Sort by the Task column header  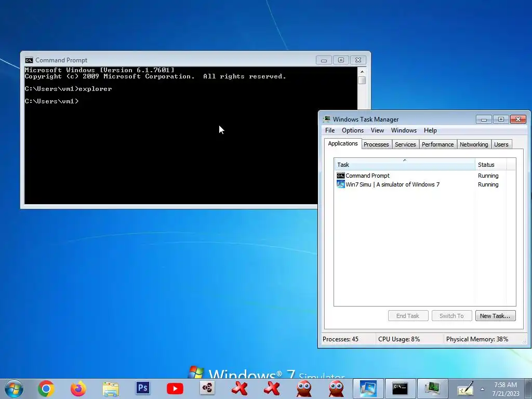tap(404, 165)
